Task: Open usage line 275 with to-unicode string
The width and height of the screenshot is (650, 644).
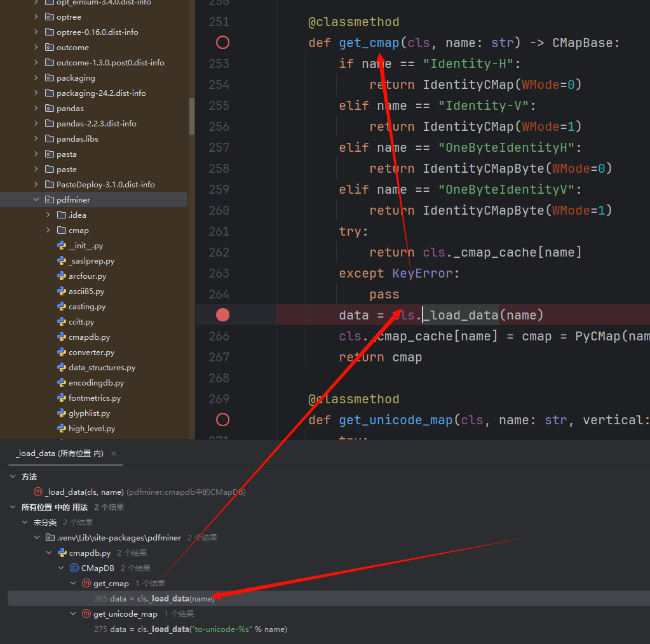Action: click(x=197, y=629)
